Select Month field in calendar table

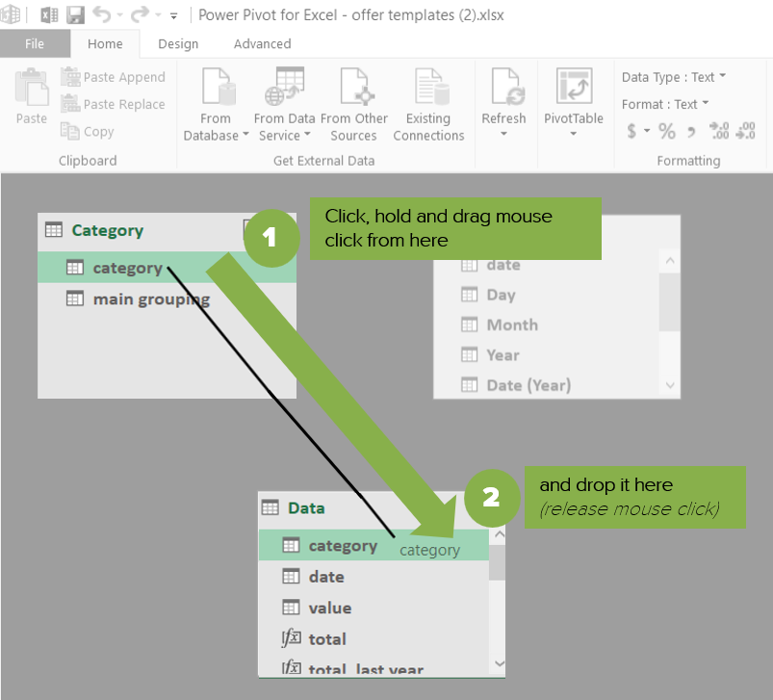(546, 324)
